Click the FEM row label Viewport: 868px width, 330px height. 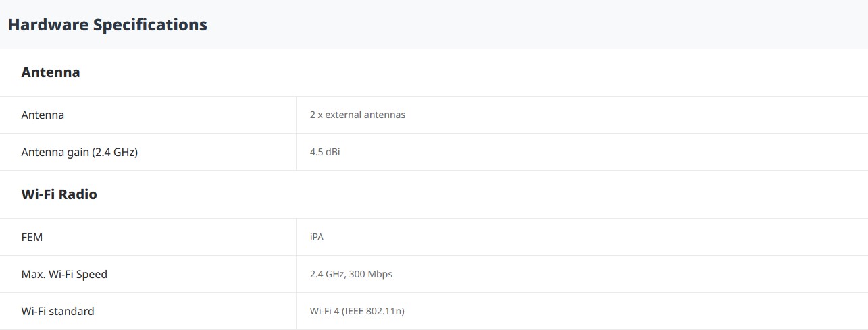(32, 237)
